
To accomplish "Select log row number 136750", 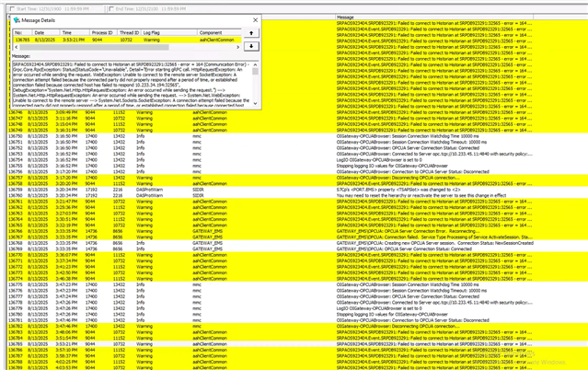I will [297, 136].
